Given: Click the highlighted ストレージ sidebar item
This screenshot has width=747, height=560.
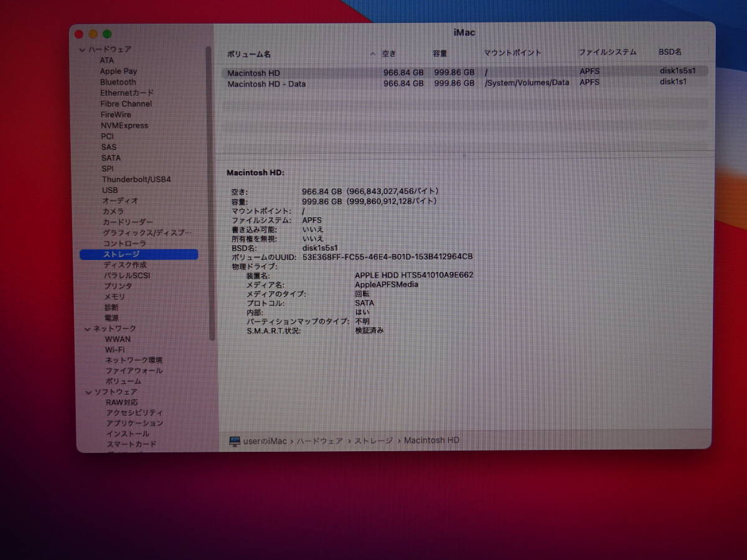Looking at the screenshot, I should pyautogui.click(x=139, y=254).
